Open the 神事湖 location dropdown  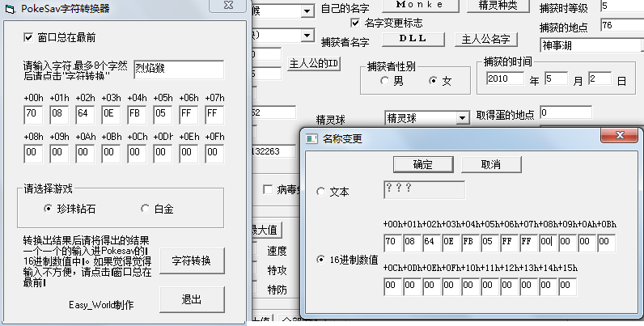[642, 45]
